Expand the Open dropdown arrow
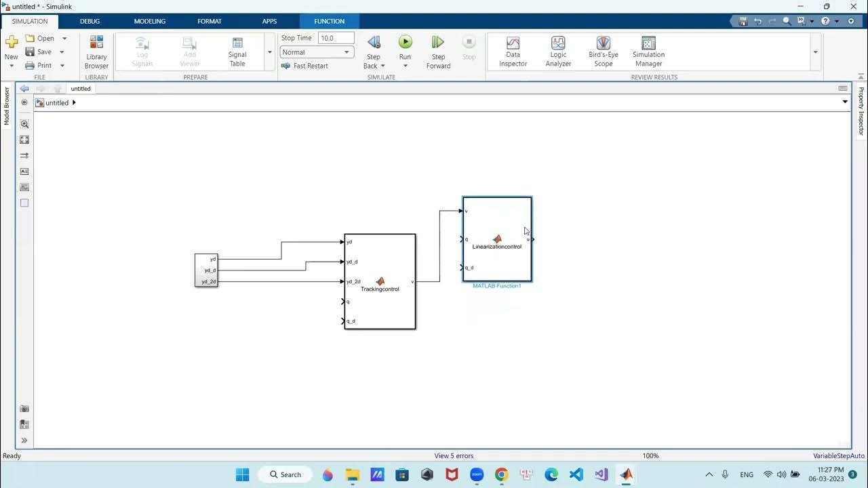 pos(64,39)
